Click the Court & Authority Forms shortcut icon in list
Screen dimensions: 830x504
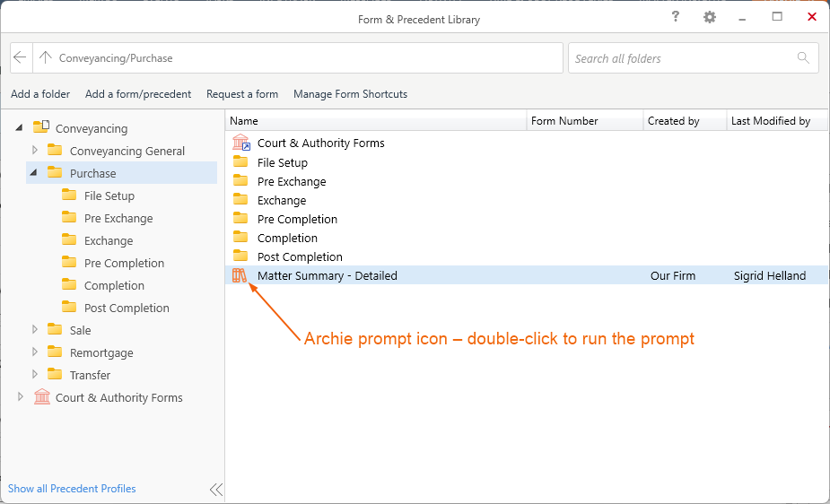[x=240, y=143]
